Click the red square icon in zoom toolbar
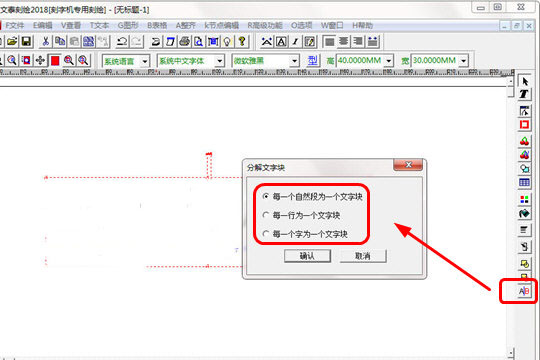This screenshot has height=360, width=540. tap(55, 61)
